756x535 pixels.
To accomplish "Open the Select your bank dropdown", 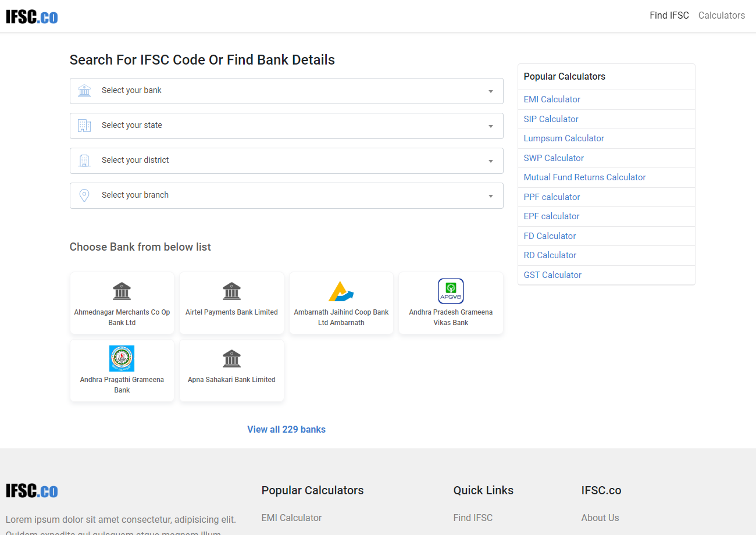I will pyautogui.click(x=287, y=91).
